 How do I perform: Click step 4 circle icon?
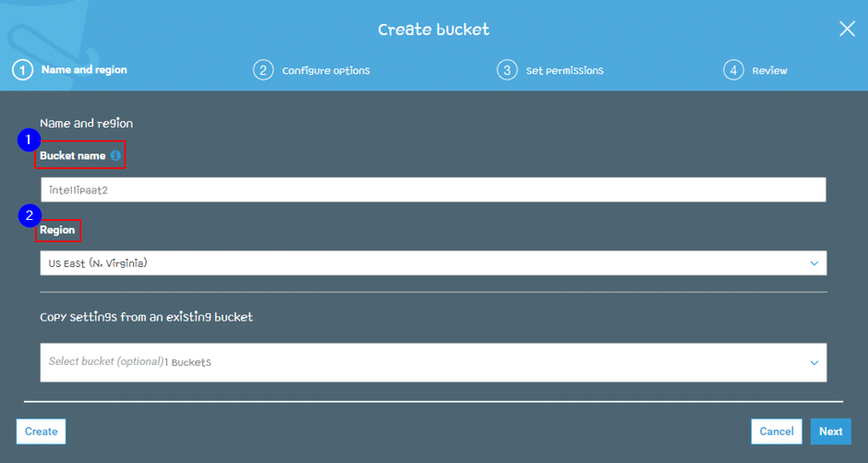733,70
